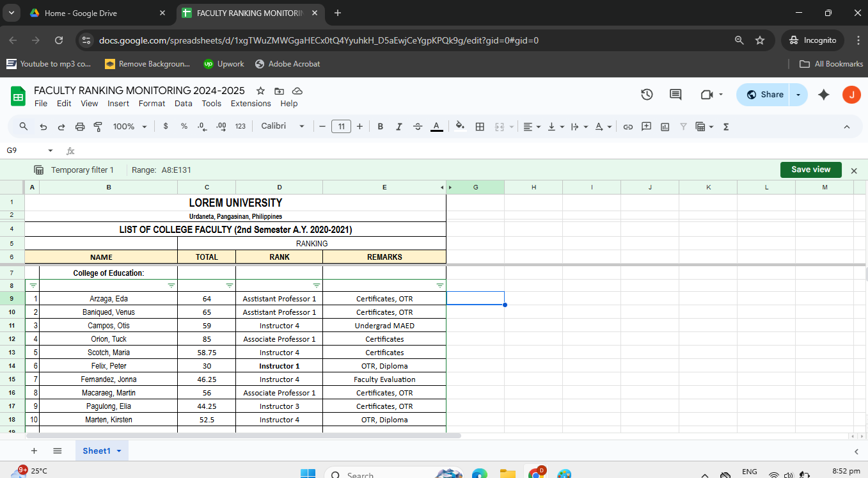Open Sheet1 tab dropdown arrow
This screenshot has height=478, width=868.
pyautogui.click(x=119, y=451)
